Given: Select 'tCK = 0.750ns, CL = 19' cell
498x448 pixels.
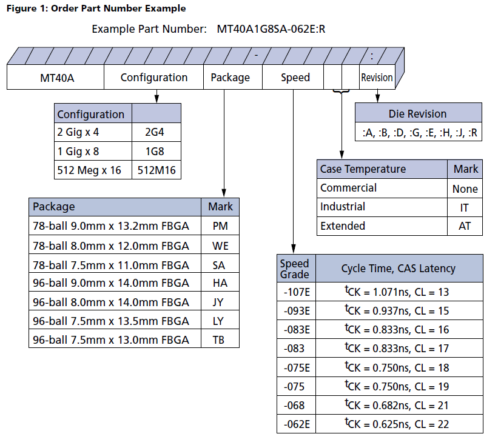Looking at the screenshot, I should (x=399, y=386).
